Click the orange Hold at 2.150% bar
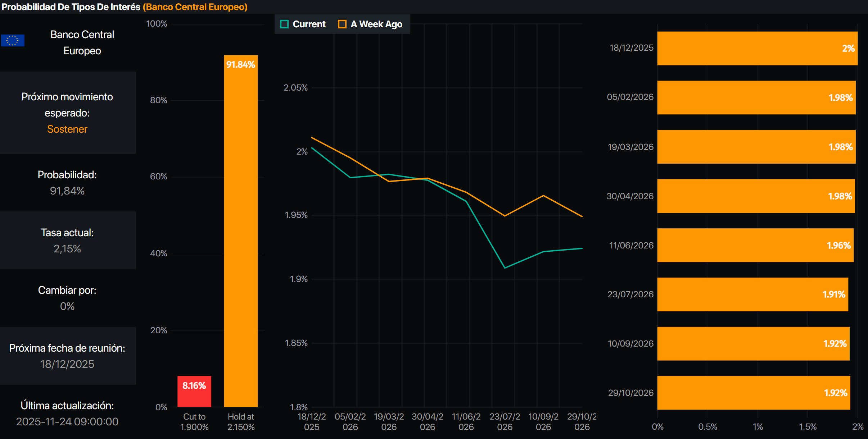This screenshot has height=439, width=868. (x=241, y=230)
